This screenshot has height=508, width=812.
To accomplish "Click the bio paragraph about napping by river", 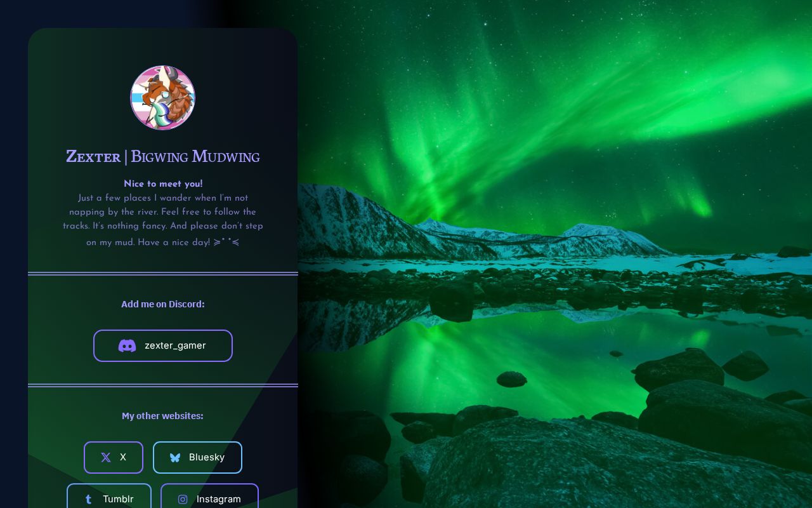I will pyautogui.click(x=163, y=220).
